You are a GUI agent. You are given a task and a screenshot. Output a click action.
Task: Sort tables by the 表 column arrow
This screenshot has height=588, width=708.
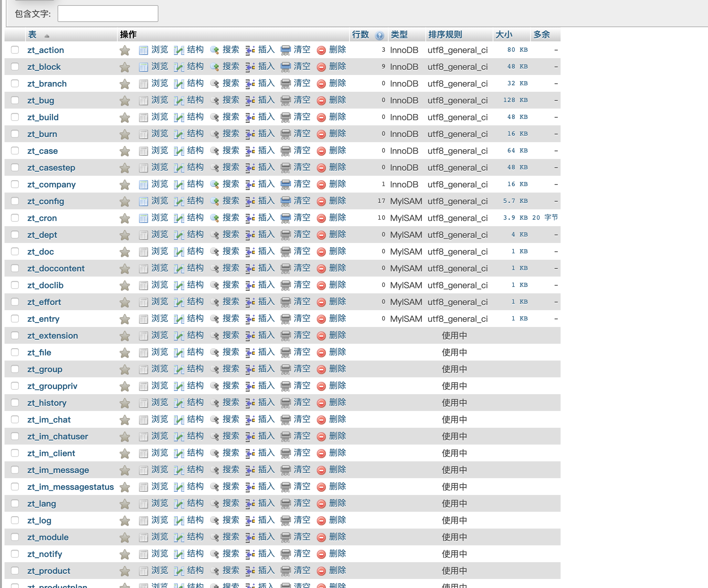(47, 36)
